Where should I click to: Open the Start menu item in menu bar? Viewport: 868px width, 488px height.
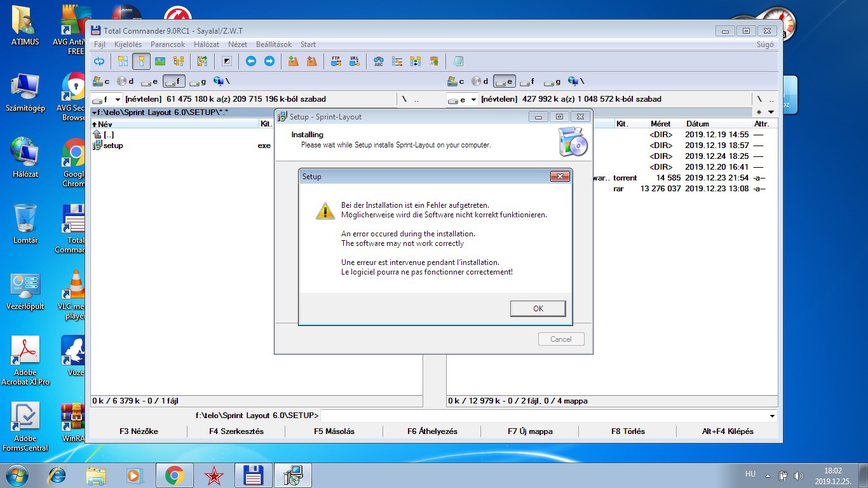[x=308, y=44]
